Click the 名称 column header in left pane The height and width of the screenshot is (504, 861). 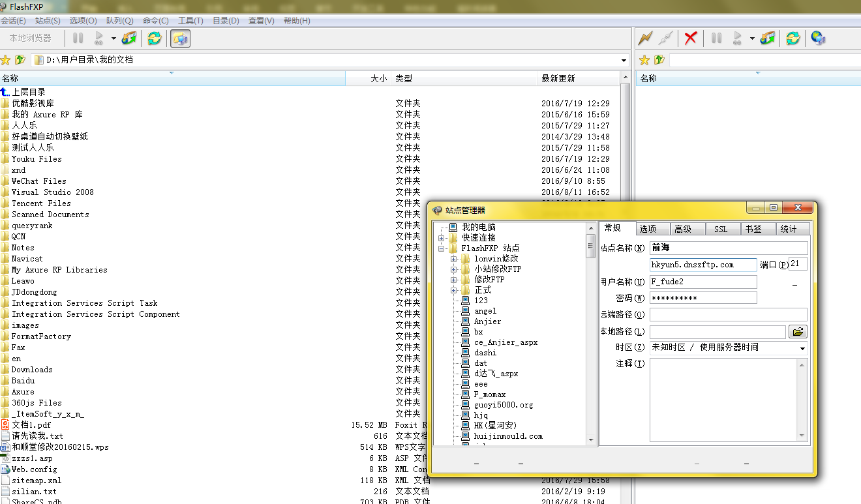coord(172,78)
